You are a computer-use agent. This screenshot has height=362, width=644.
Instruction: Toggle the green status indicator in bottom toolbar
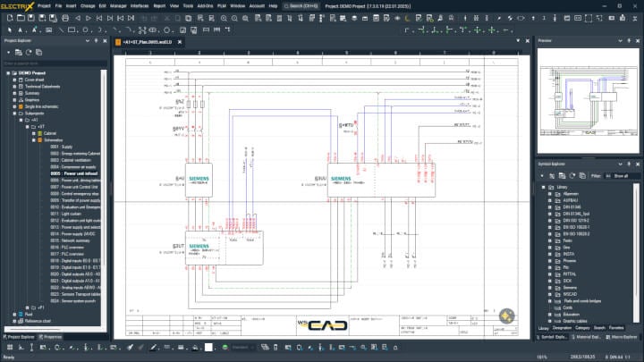(x=223, y=347)
